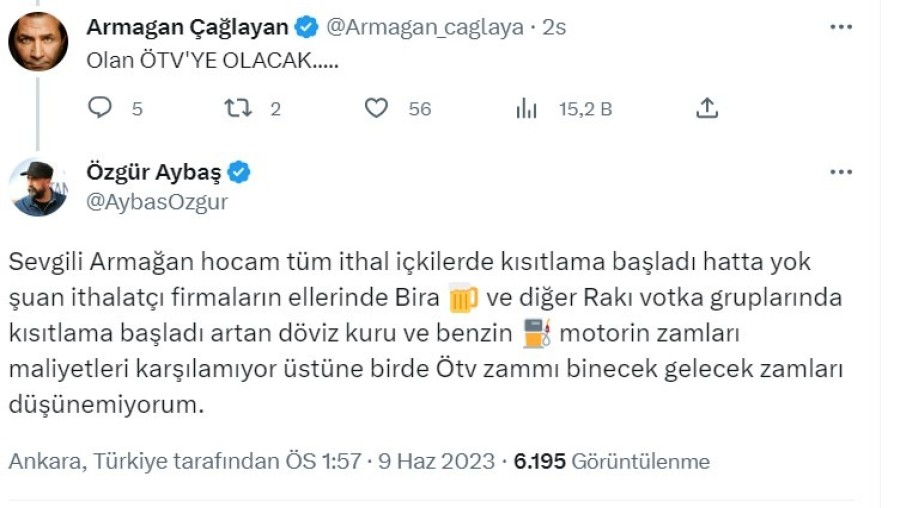Viewport: 900px width, 508px height.
Task: Click the 2s timestamp on the first tweet
Action: click(554, 27)
